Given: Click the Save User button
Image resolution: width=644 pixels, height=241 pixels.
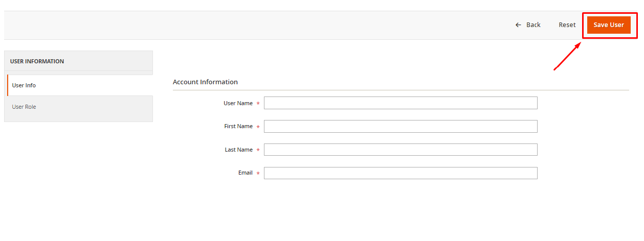Looking at the screenshot, I should 609,25.
